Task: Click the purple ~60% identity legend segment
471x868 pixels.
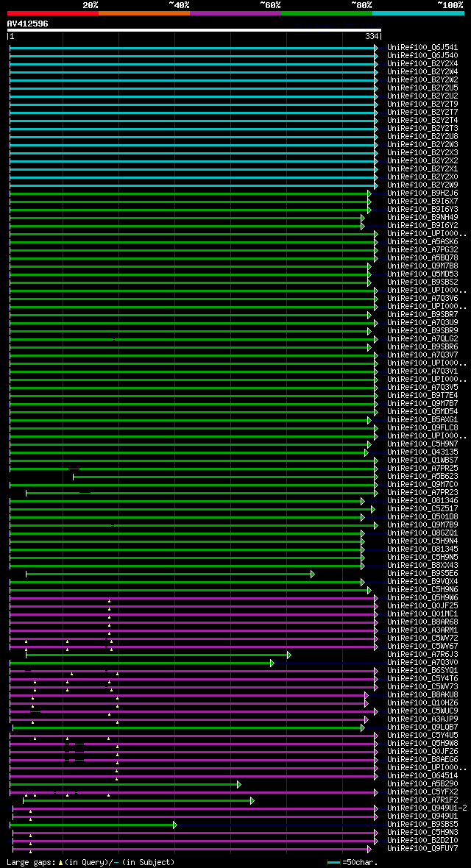Action: [x=235, y=13]
